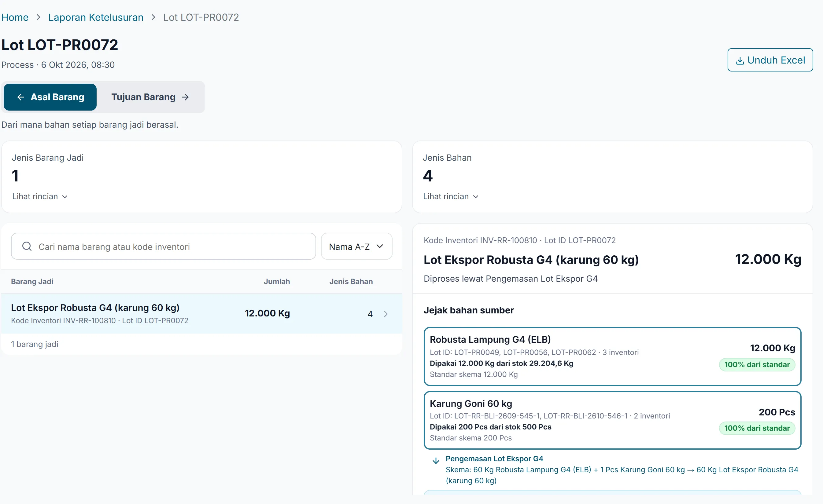This screenshot has height=504, width=823.
Task: Click the Jumlah column header
Action: point(277,281)
